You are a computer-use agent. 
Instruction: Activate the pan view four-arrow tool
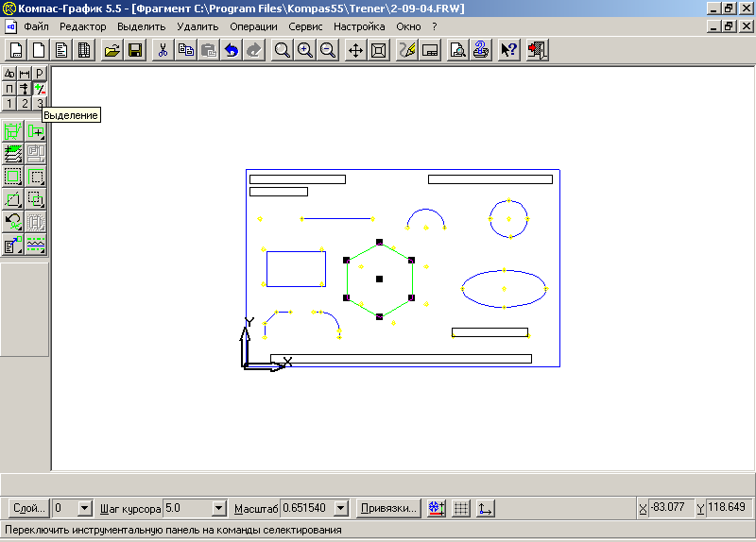click(356, 50)
